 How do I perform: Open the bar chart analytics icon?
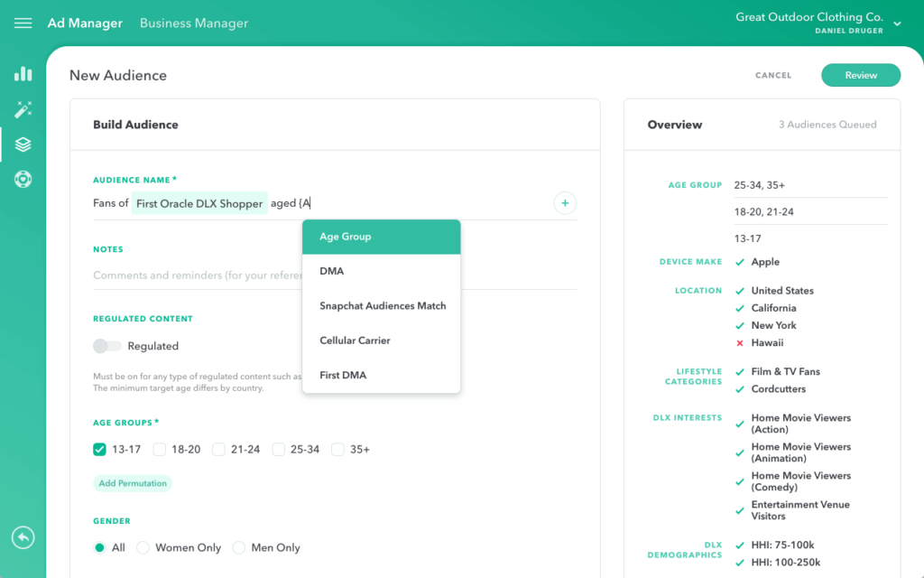(23, 74)
